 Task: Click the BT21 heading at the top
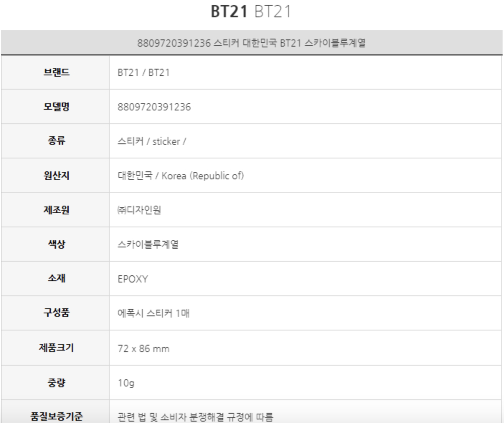tap(251, 11)
